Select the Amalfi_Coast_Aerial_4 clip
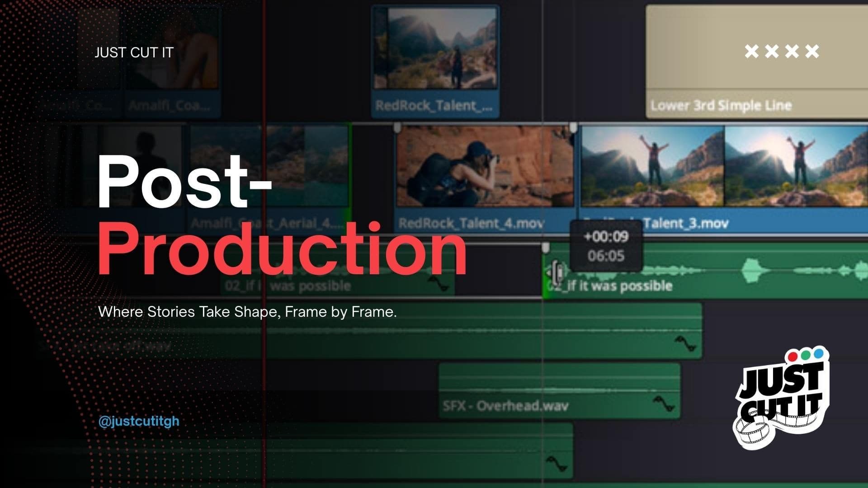 tap(269, 179)
